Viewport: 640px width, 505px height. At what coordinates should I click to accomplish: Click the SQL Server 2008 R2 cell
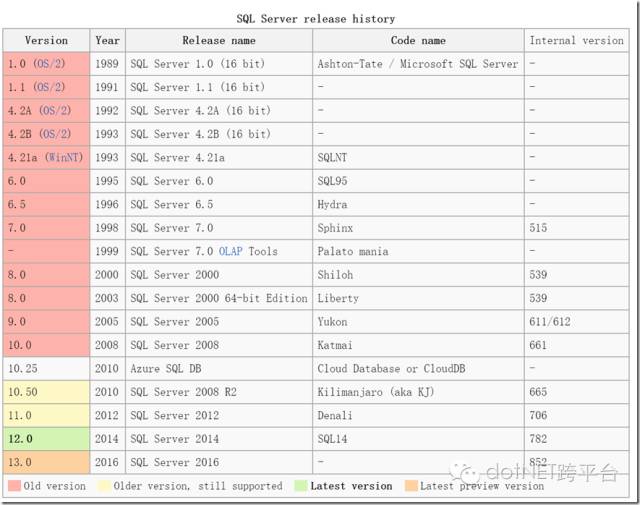point(219,392)
